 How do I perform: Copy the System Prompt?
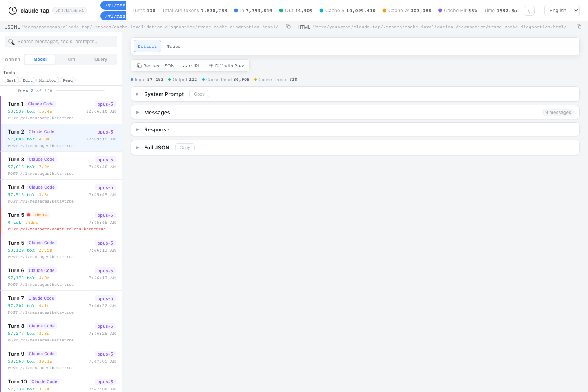[x=199, y=94]
